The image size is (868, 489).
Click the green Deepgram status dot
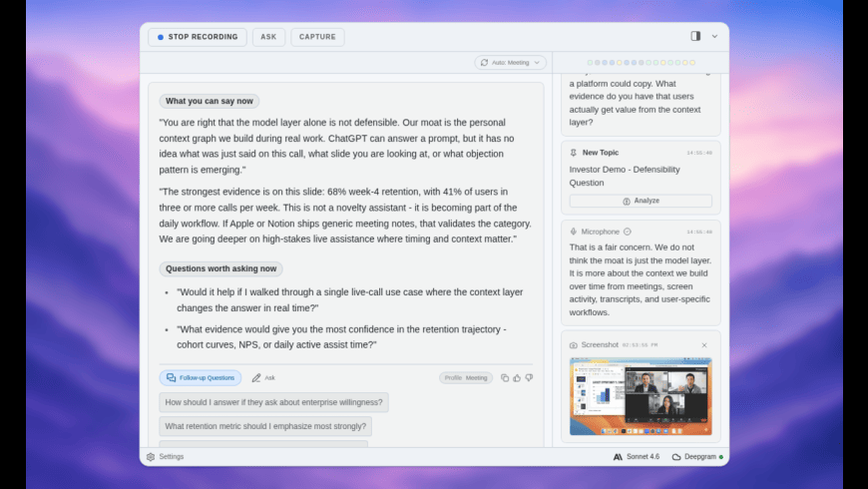pyautogui.click(x=720, y=457)
